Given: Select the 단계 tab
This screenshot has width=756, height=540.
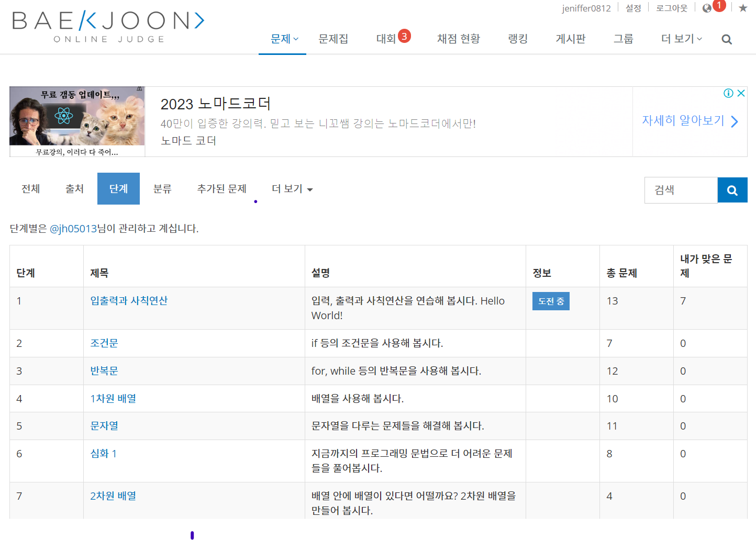Looking at the screenshot, I should (118, 189).
